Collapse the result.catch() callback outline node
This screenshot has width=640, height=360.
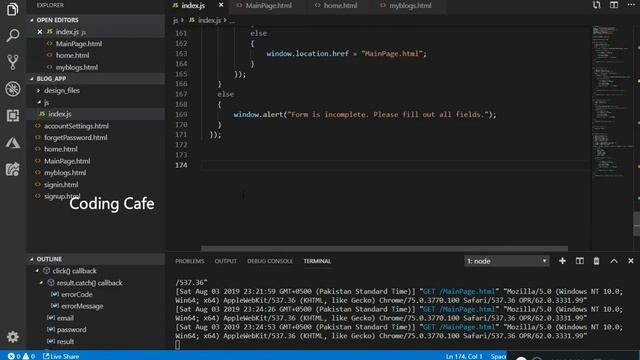(x=41, y=282)
